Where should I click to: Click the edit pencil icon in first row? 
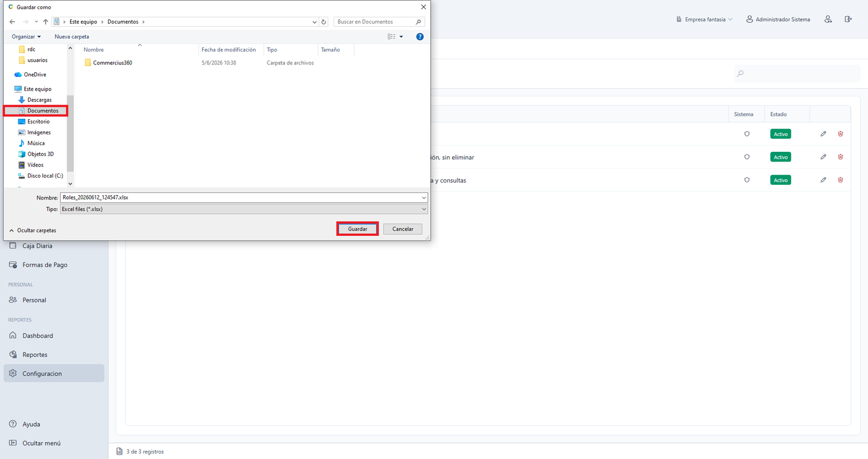click(823, 134)
